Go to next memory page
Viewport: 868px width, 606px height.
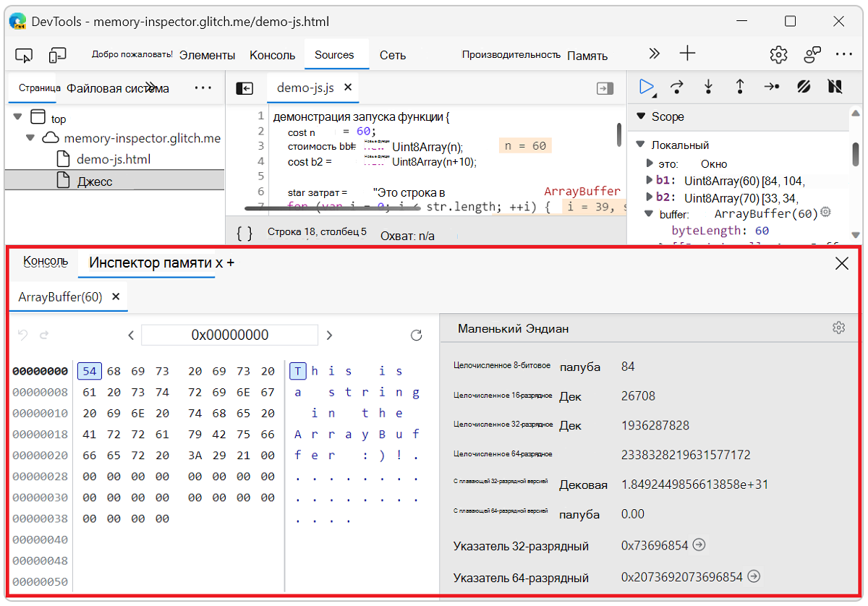329,336
